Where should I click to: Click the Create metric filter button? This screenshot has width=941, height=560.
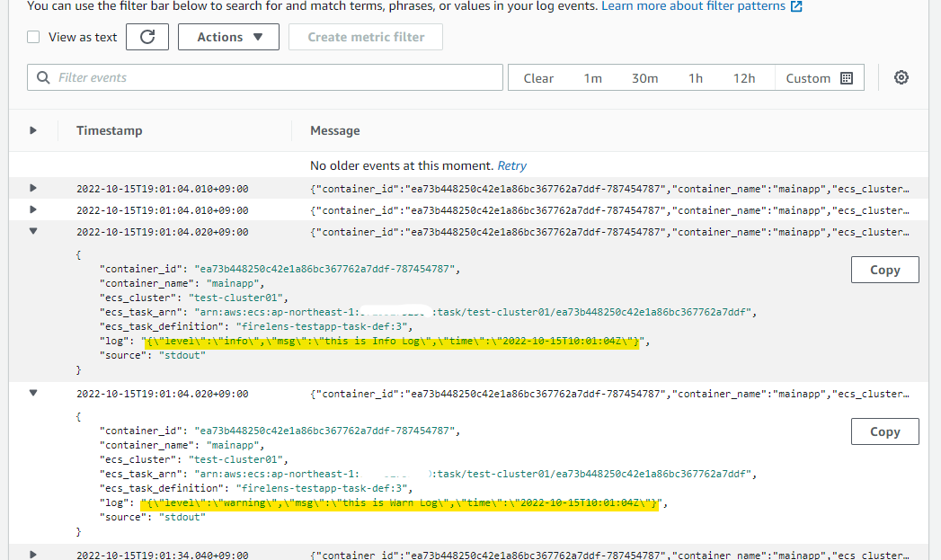[x=366, y=37]
